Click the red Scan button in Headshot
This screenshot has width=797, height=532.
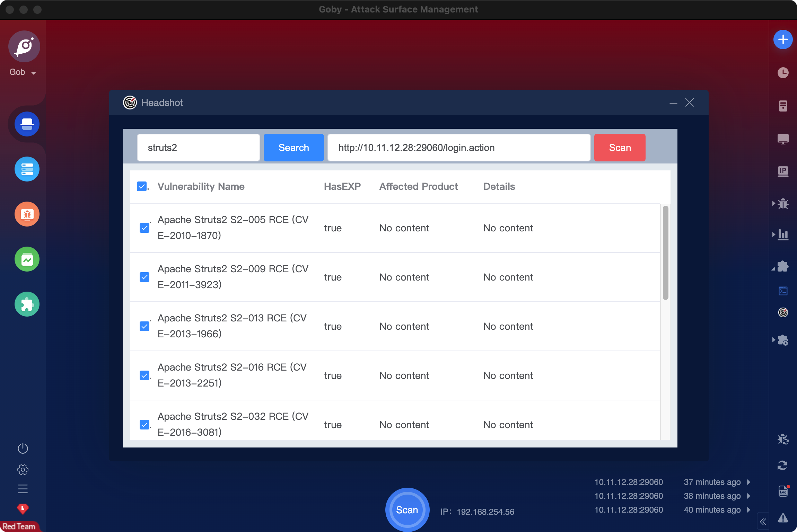click(620, 148)
